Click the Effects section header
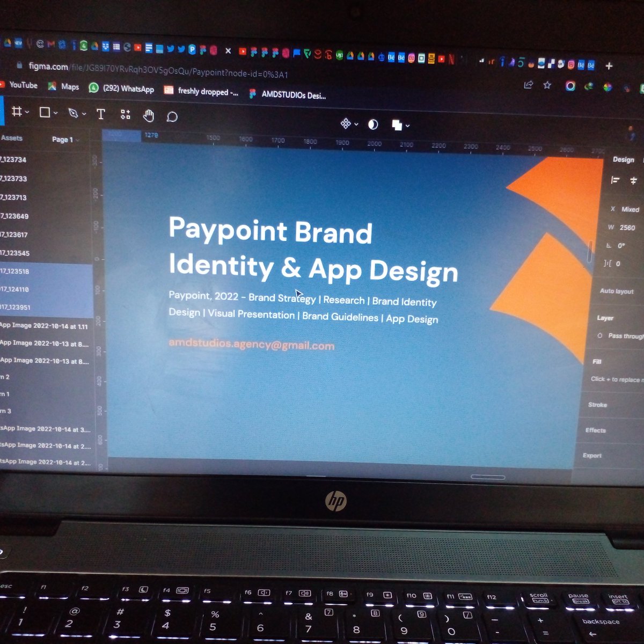Viewport: 644px width, 644px height. point(595,430)
